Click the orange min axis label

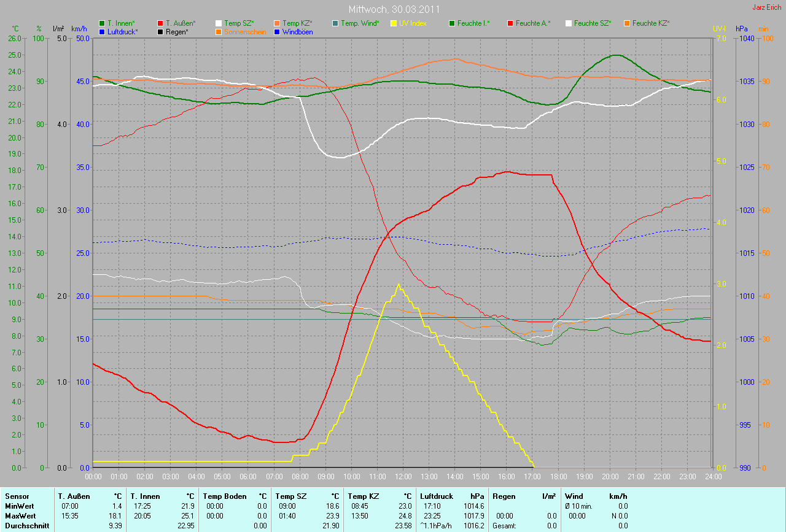(x=763, y=29)
